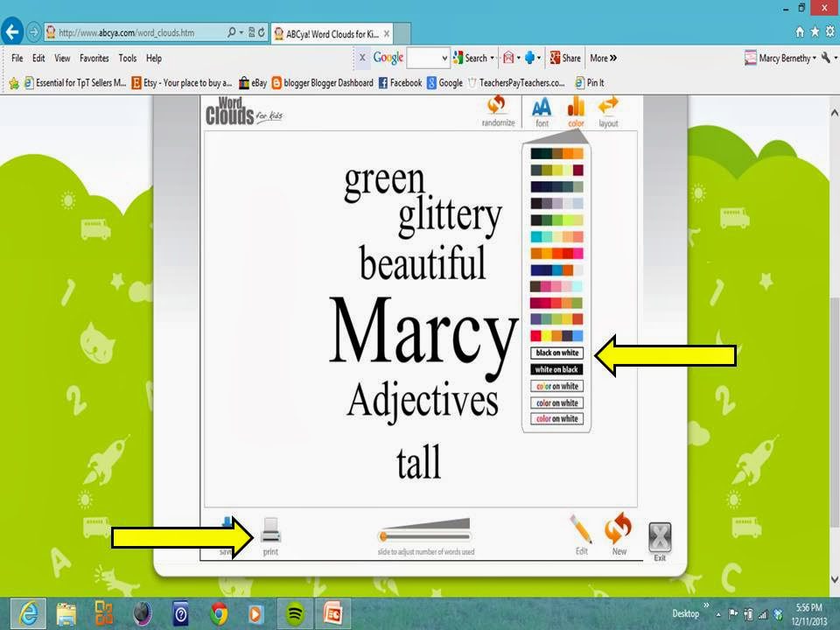Open the Pin It bookmark
Screen dimensions: 840x630
589,82
